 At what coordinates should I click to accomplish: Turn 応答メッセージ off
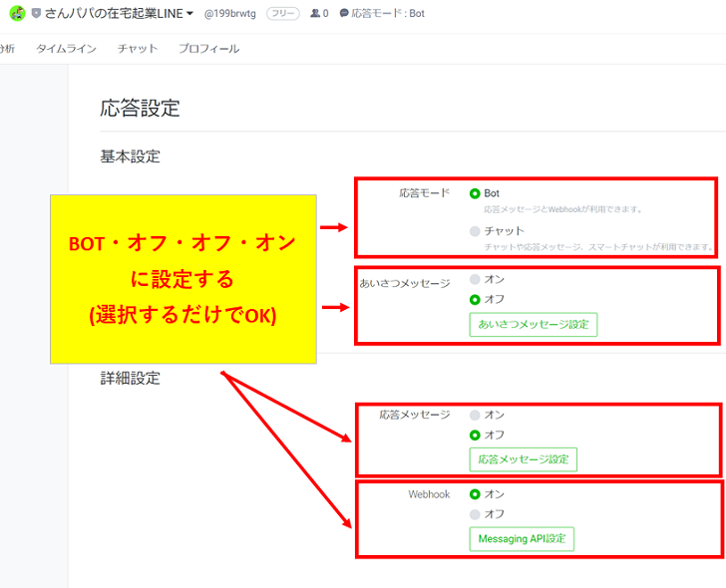(x=475, y=436)
